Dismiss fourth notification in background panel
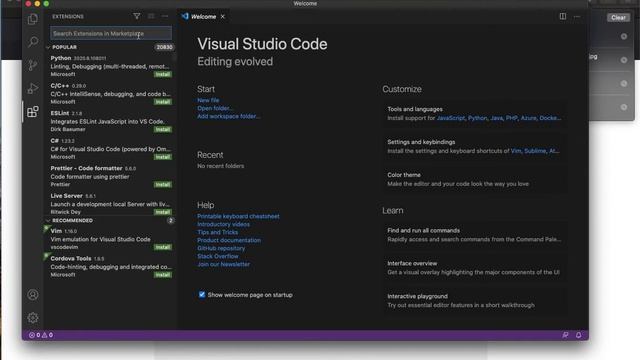This screenshot has height=360, width=640. [x=624, y=107]
